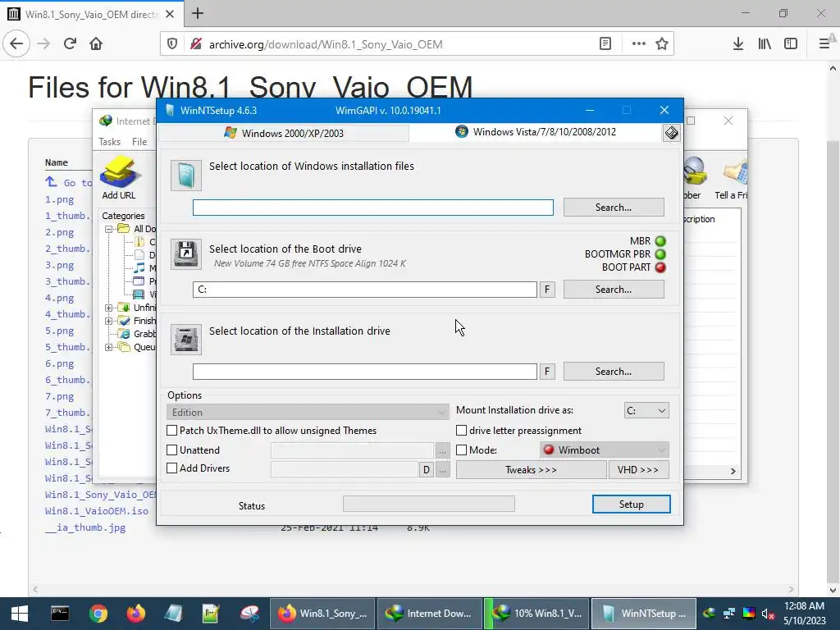Open a new Firefox tab
The image size is (840, 630).
(198, 13)
